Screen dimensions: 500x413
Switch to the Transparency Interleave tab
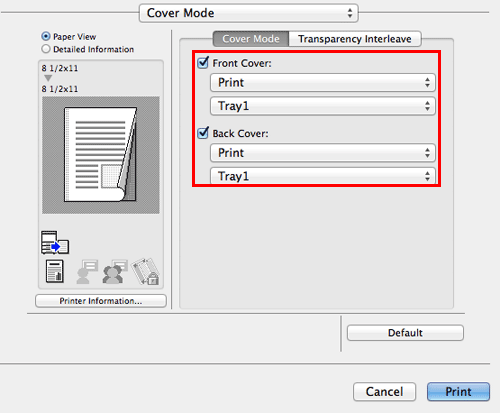click(355, 39)
